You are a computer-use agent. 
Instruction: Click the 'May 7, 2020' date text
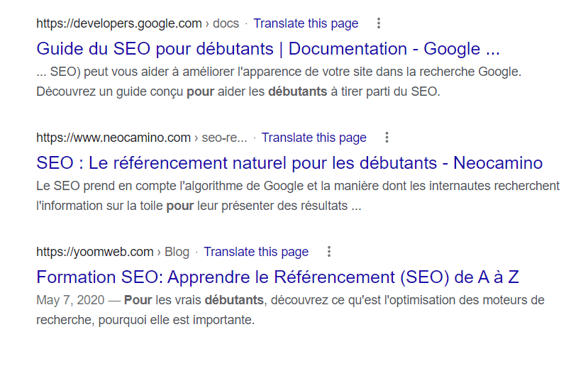70,300
